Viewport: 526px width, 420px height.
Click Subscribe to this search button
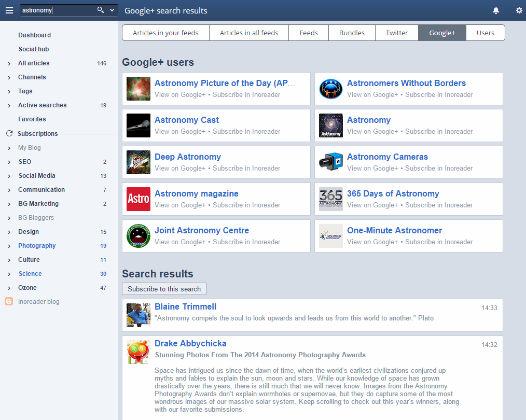point(164,289)
